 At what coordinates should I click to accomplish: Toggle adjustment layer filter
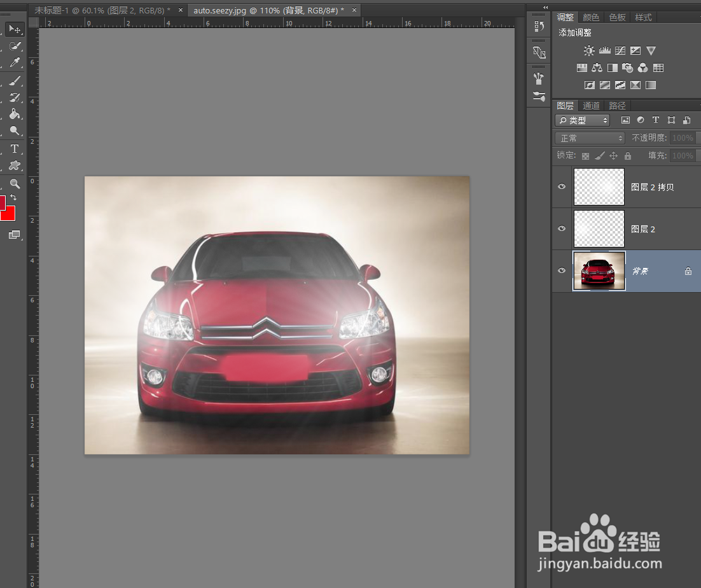coord(641,120)
